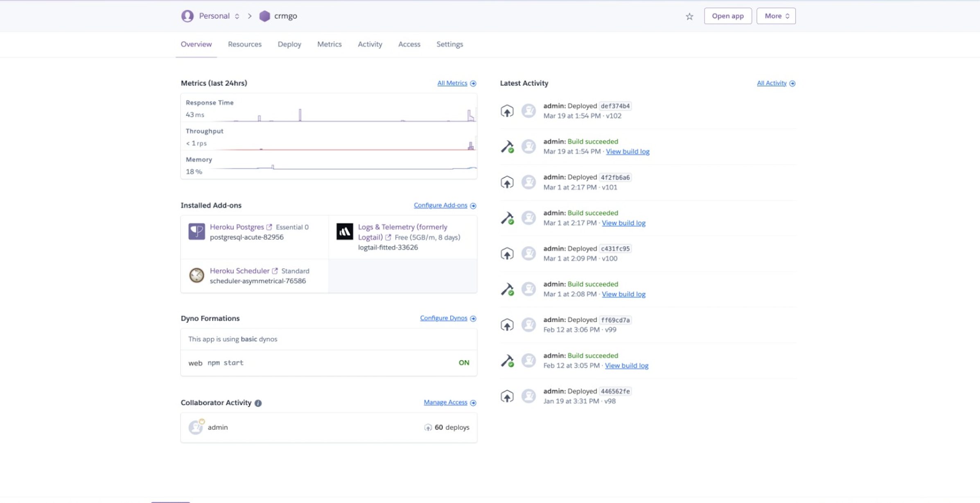The image size is (980, 503).
Task: Open external link icon beside Heroku Scheduler
Action: pyautogui.click(x=275, y=271)
